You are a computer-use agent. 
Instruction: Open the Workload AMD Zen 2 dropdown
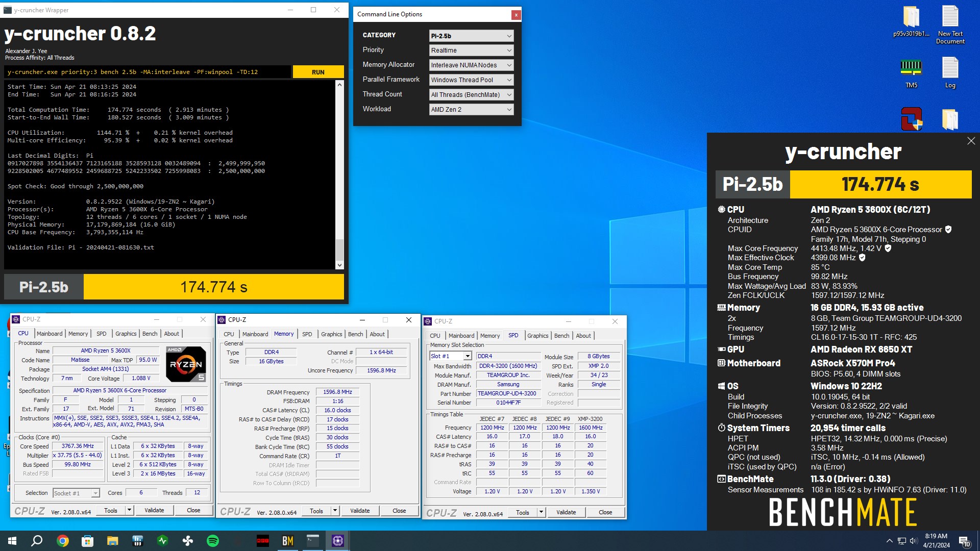(471, 110)
